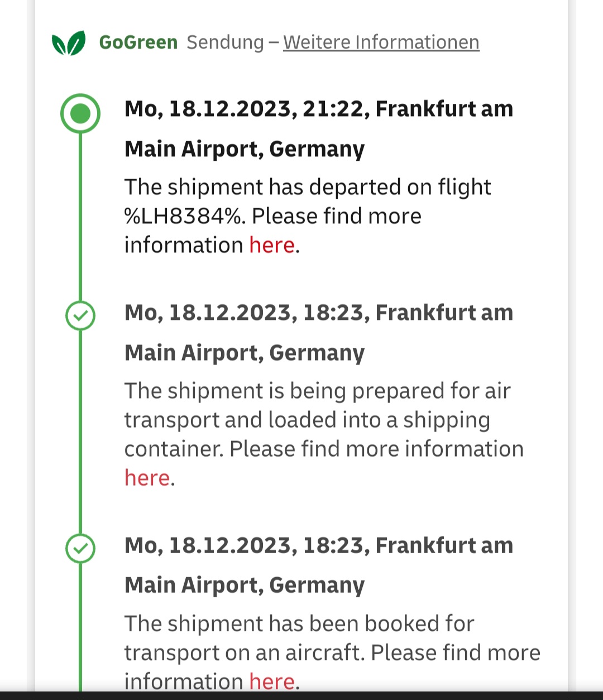Image resolution: width=603 pixels, height=700 pixels.
Task: Click timeline line between first and second markers
Action: click(x=80, y=218)
